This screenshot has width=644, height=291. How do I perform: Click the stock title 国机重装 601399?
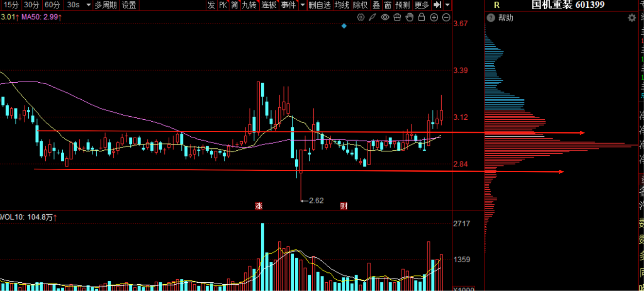click(x=568, y=5)
